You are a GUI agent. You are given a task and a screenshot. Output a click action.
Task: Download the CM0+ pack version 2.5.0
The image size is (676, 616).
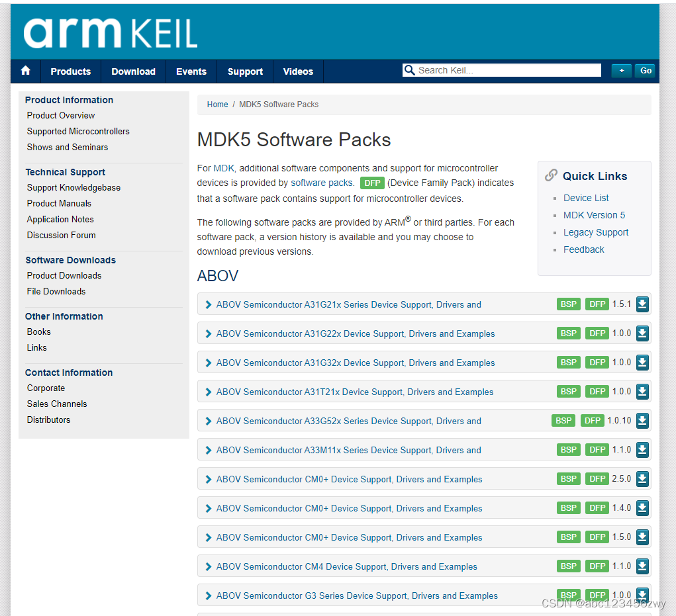coord(642,478)
